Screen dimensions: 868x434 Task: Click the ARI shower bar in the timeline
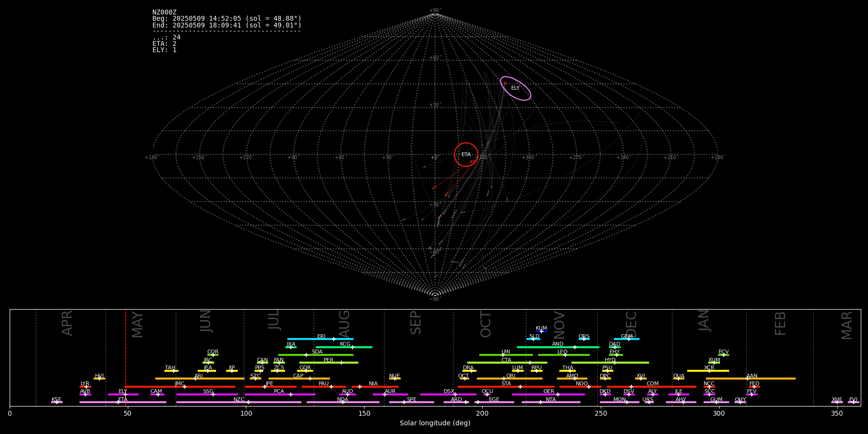pyautogui.click(x=200, y=379)
